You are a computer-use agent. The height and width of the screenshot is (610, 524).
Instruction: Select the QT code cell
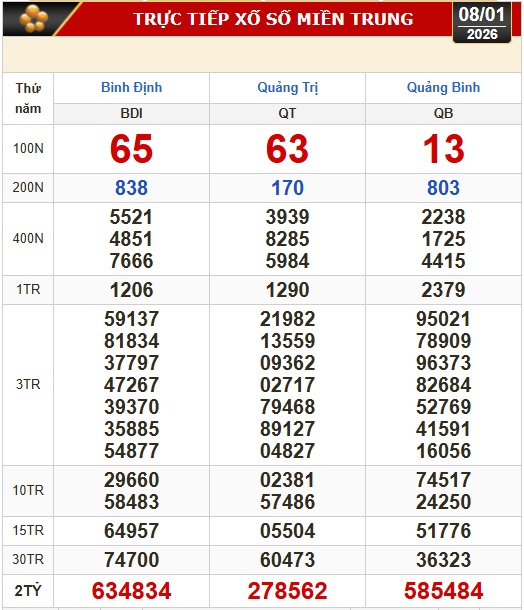(x=287, y=114)
